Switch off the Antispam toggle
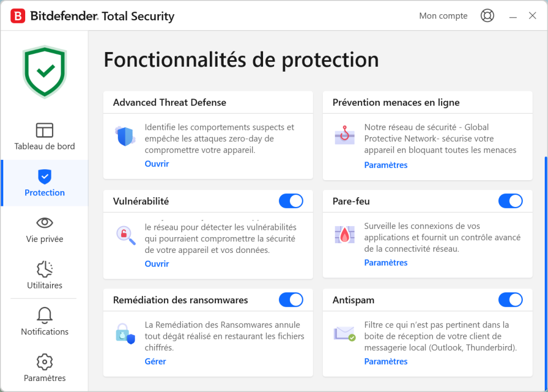Screen dimensions: 548x392 pos(510,300)
